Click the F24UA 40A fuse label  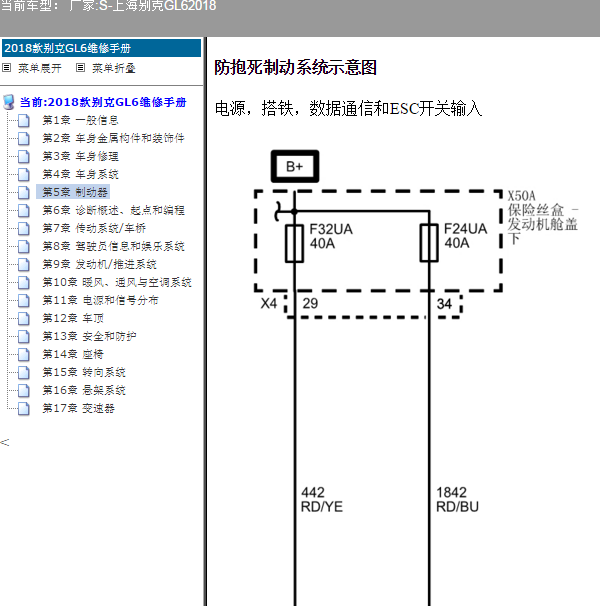click(x=465, y=236)
